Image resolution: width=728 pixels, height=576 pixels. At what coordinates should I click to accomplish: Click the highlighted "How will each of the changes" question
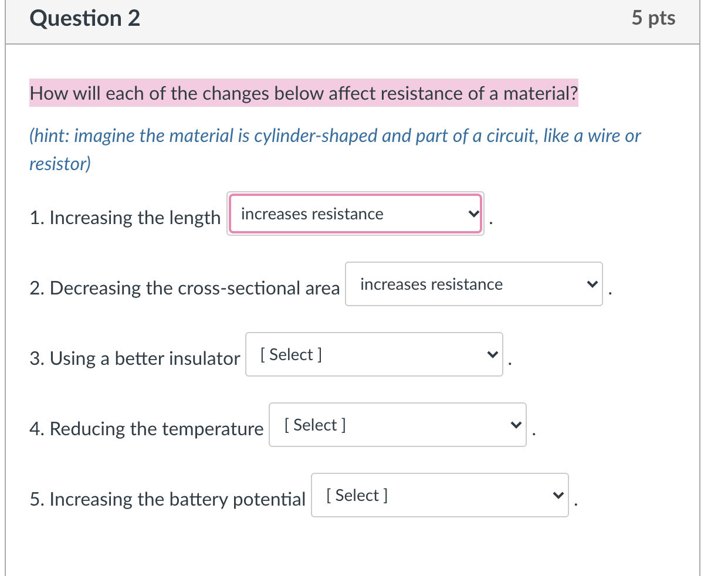click(303, 93)
